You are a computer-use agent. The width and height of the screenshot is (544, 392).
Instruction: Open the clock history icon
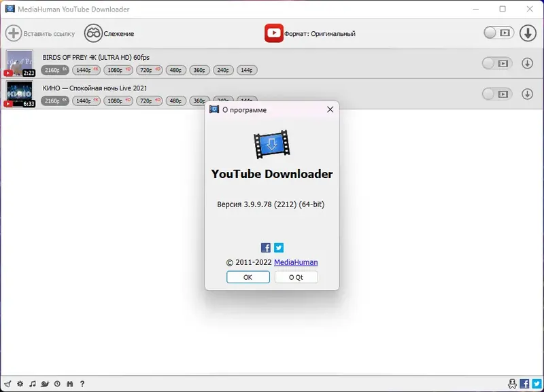point(57,384)
